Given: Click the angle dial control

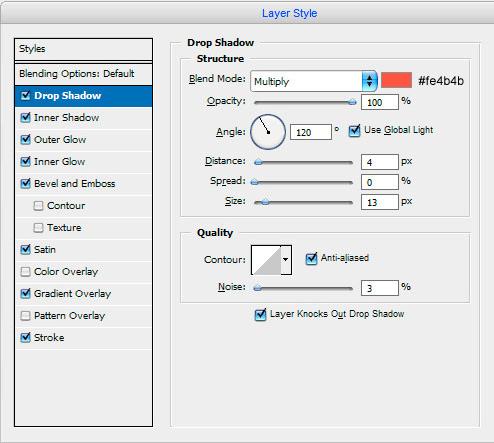Looking at the screenshot, I should pos(268,132).
